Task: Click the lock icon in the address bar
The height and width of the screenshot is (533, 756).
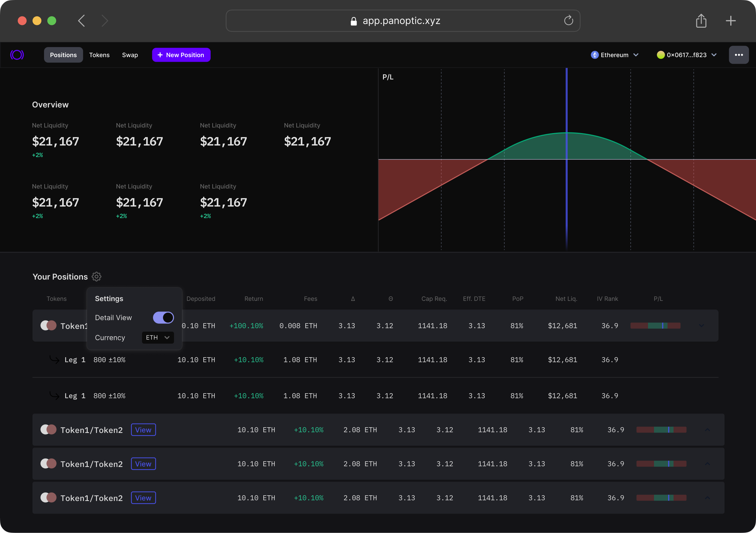Action: click(x=354, y=21)
